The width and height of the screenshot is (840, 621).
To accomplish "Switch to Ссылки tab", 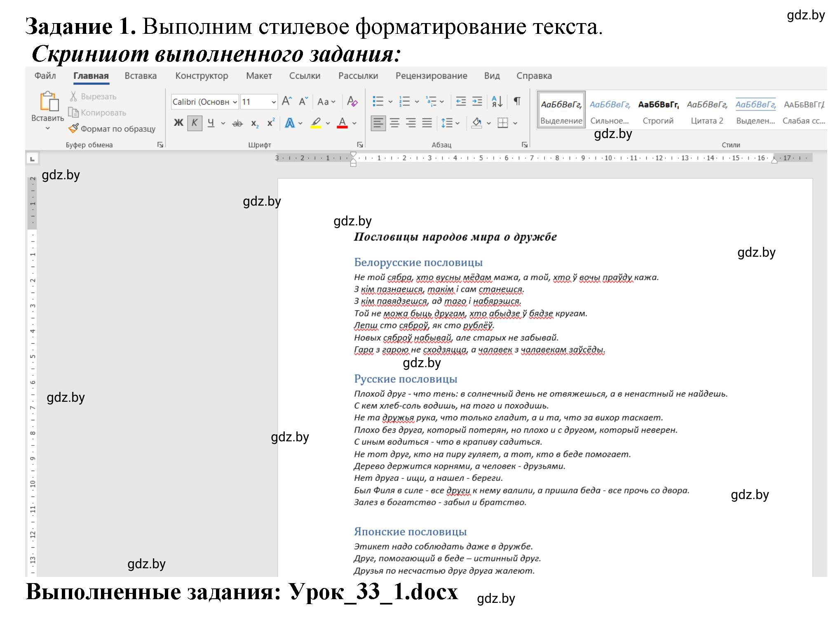I will coord(305,76).
